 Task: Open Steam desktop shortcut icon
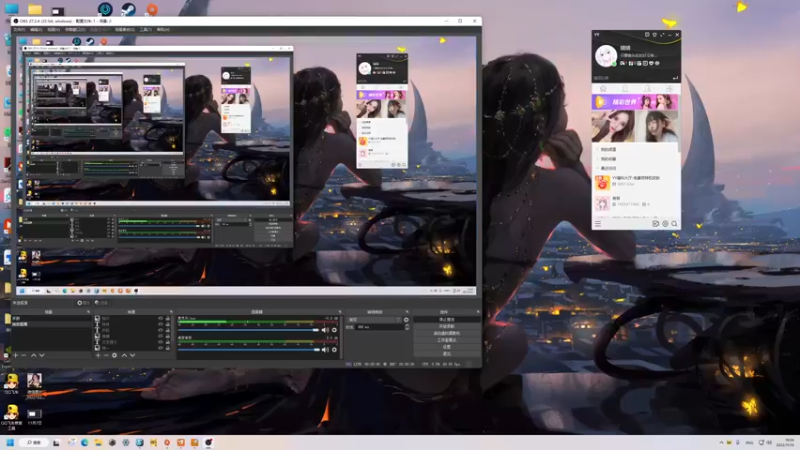click(128, 9)
